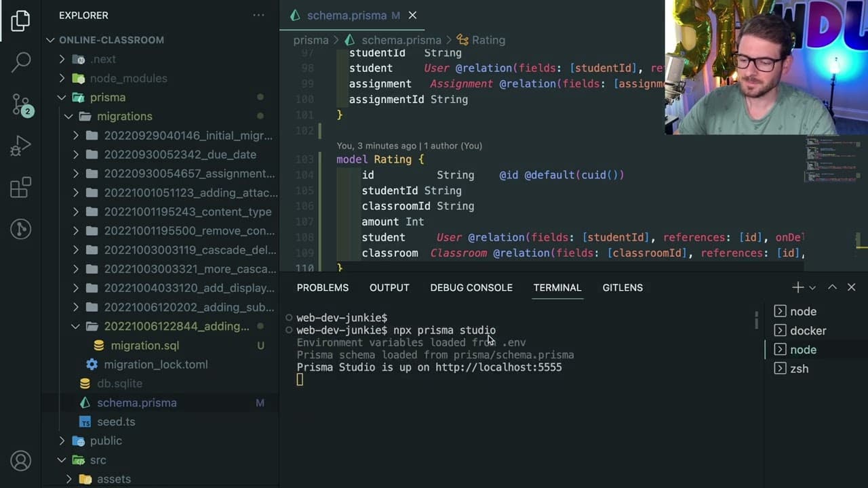Open Source Control view with 2 changes
Viewport: 868px width, 488px height.
pos(21,104)
